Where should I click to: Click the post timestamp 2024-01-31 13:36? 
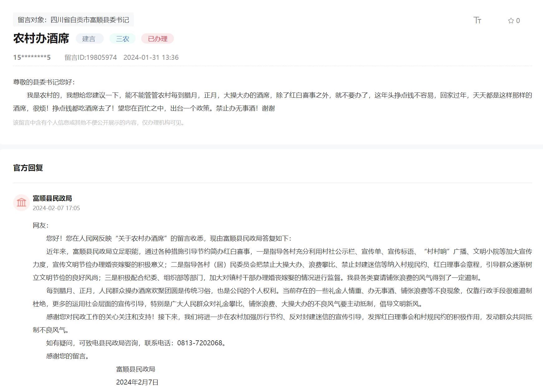(x=151, y=57)
